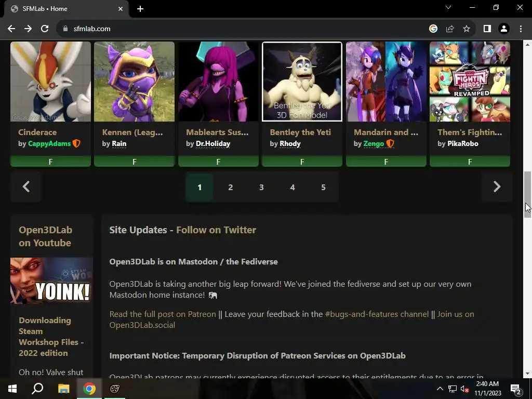Visit Dr.Holiday author profile

point(213,144)
